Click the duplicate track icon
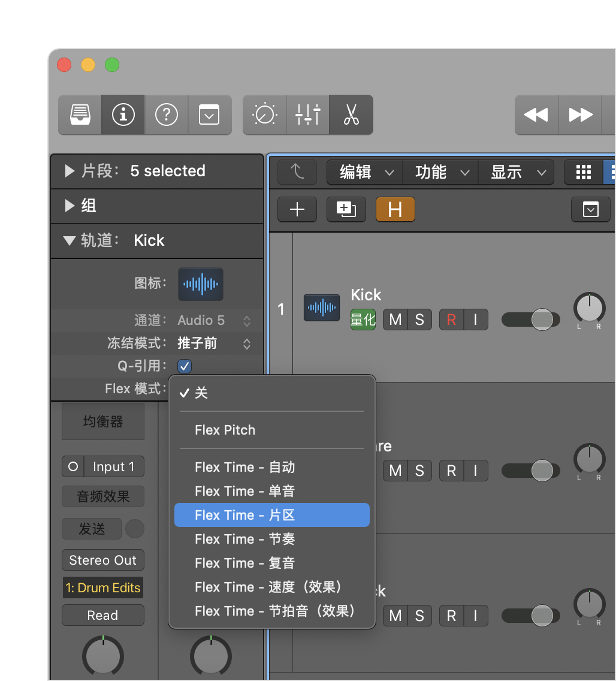This screenshot has width=616, height=681. tap(346, 209)
